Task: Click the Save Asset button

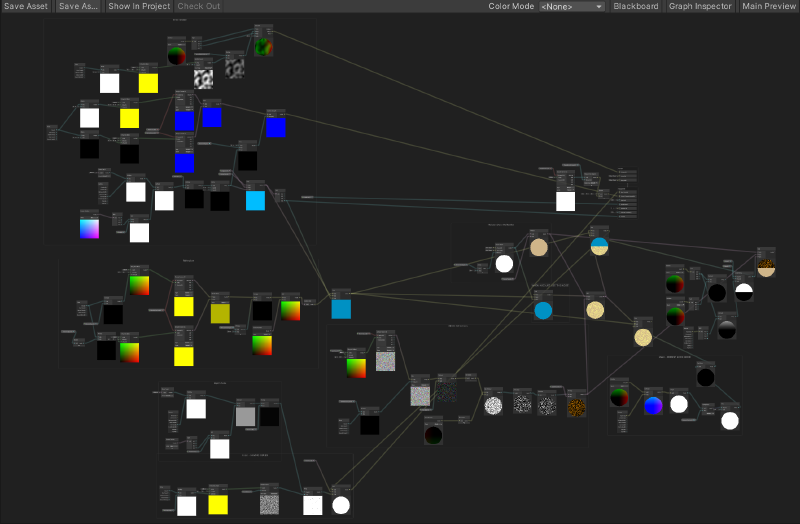Action: (26, 6)
